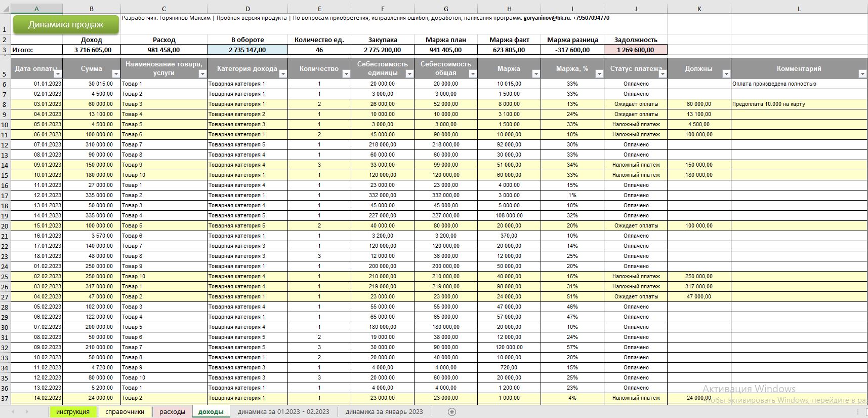Click the unit cost cell 332 000,00
The image size is (868, 418).
coord(383,195)
